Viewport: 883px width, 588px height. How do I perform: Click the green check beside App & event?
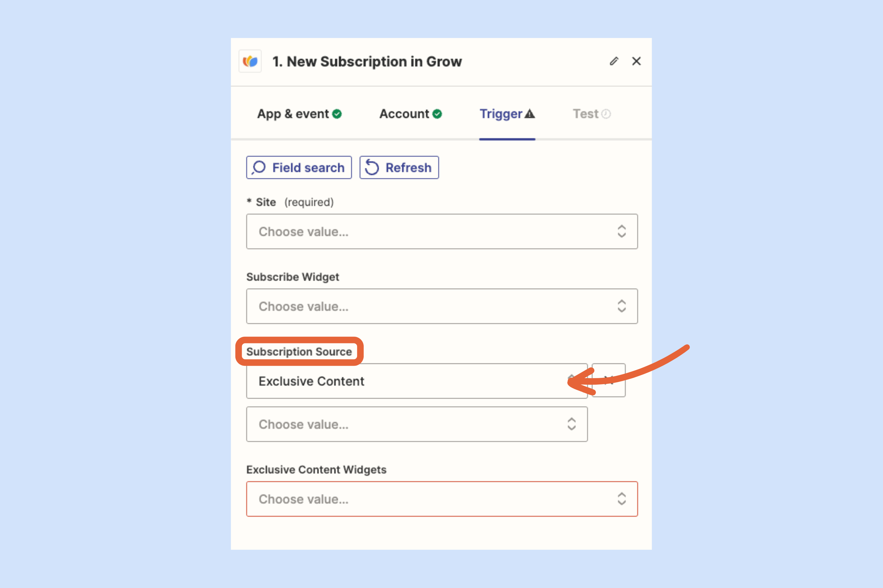coord(337,114)
